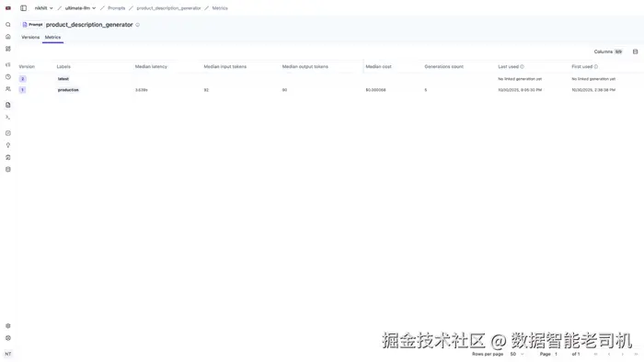Open version 1 badge in table
644x362 pixels.
pos(23,90)
